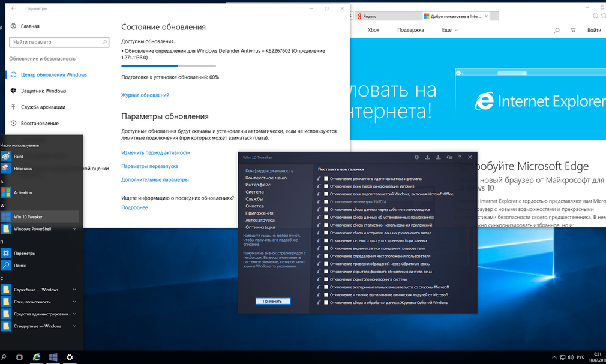Viewport: 606px width, 364px height.
Task: Click the Найти параметр search field
Action: click(59, 42)
